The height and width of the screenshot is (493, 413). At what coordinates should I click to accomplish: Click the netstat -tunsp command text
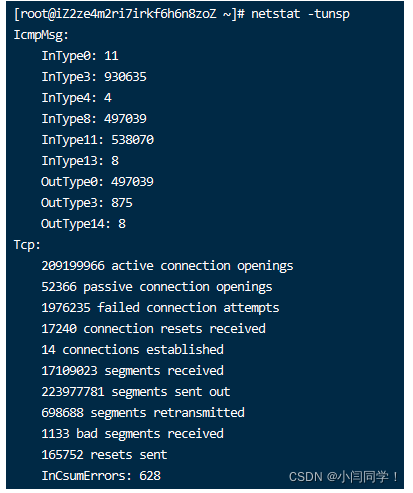[300, 14]
